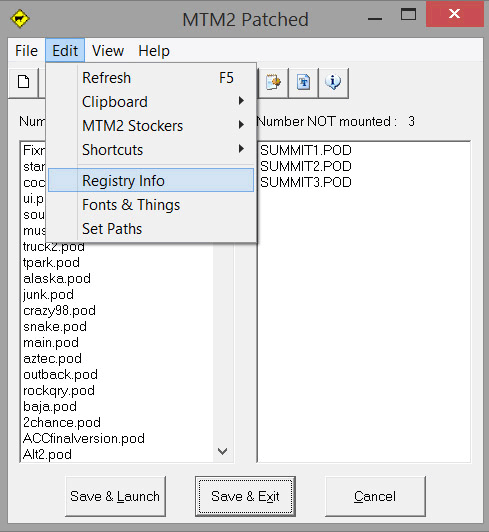Open the notepad with gear settings icon
The height and width of the screenshot is (532, 489).
[274, 82]
